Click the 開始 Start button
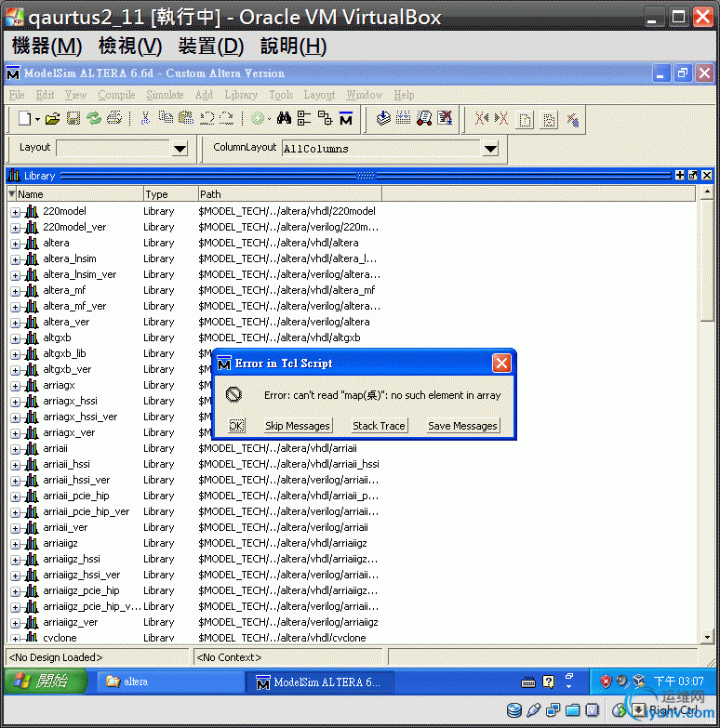 45,682
